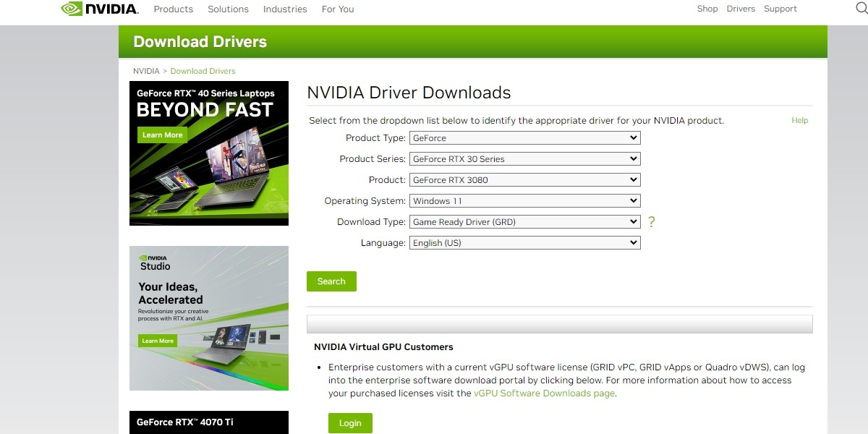Viewport: 868px width, 434px height.
Task: Open the Product Type dropdown
Action: click(x=524, y=137)
